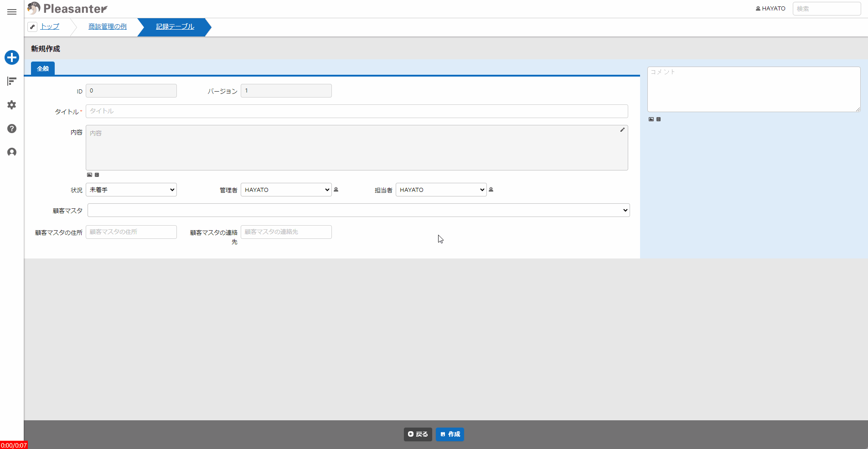868x449 pixels.
Task: Expand the 顧客マスタ dropdown
Action: (359, 210)
